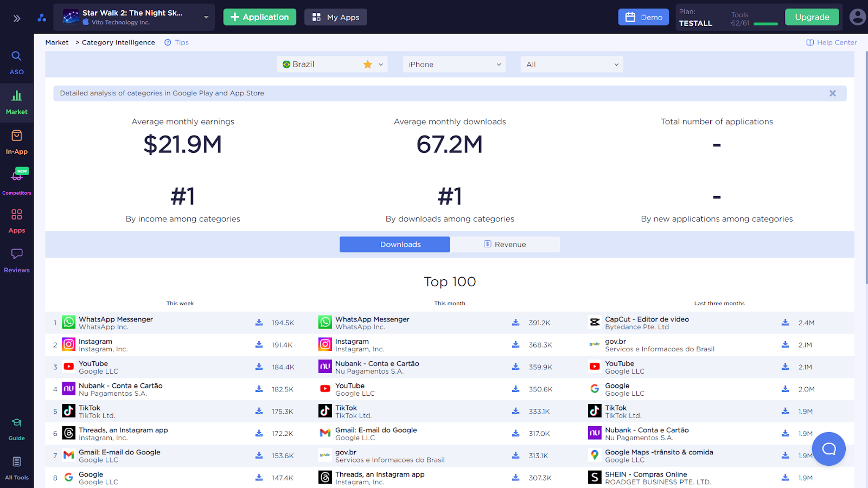The height and width of the screenshot is (488, 868).
Task: Open the Help Center link
Action: click(x=832, y=43)
